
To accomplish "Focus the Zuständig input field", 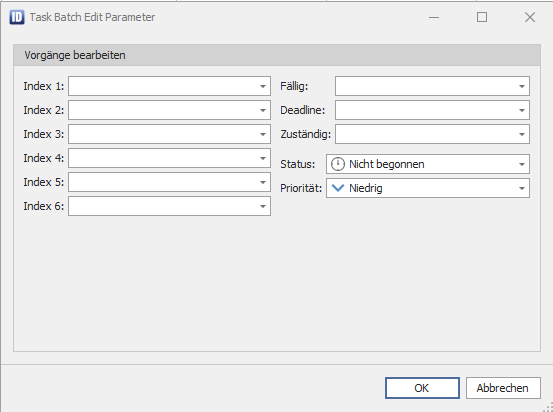I will click(x=432, y=134).
